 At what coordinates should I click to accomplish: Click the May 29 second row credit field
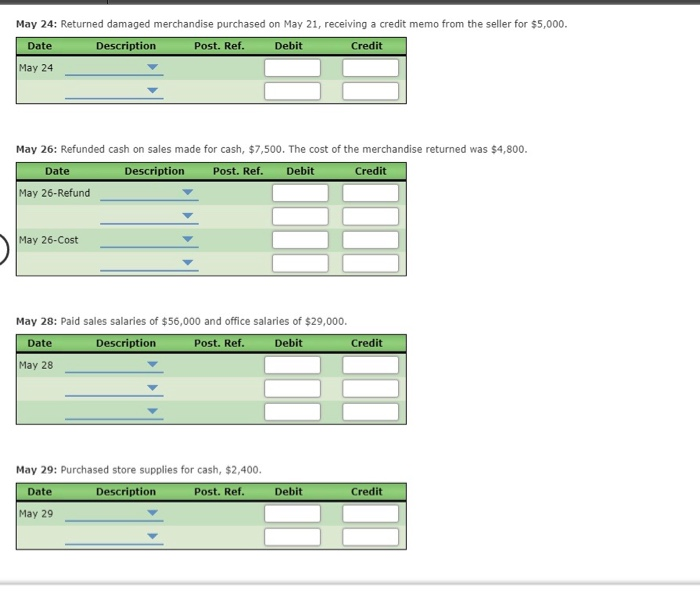[x=371, y=537]
